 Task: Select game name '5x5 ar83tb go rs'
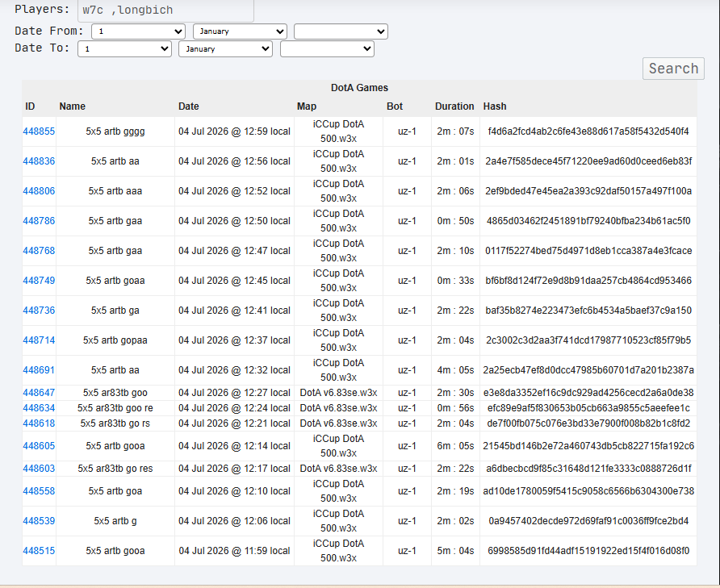point(115,423)
